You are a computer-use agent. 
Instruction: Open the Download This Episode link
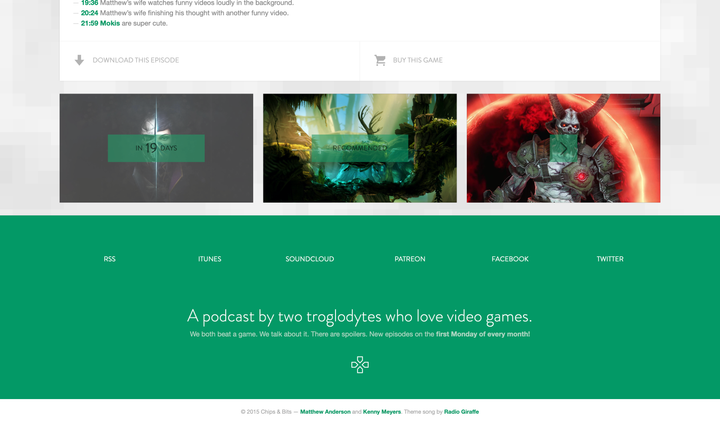[x=136, y=60]
